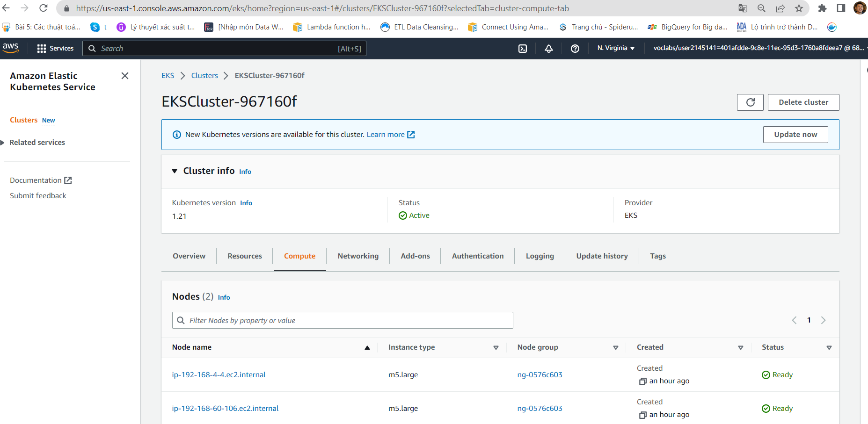Click the AWS logo home icon
The height and width of the screenshot is (424, 868).
tap(10, 48)
